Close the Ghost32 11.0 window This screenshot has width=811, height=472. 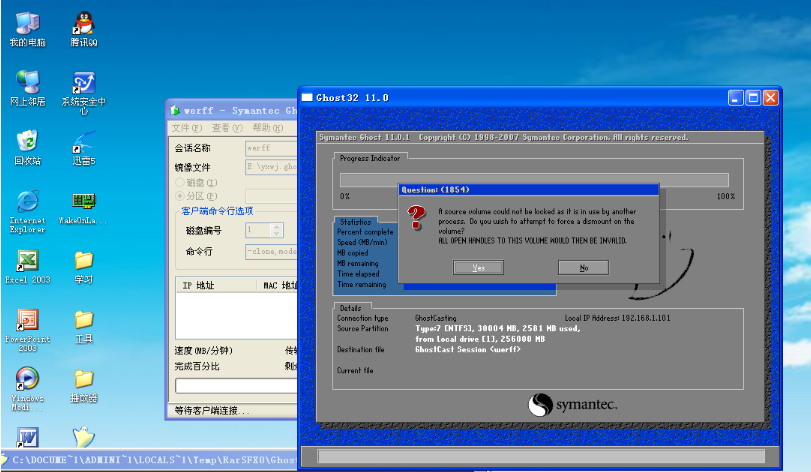771,98
